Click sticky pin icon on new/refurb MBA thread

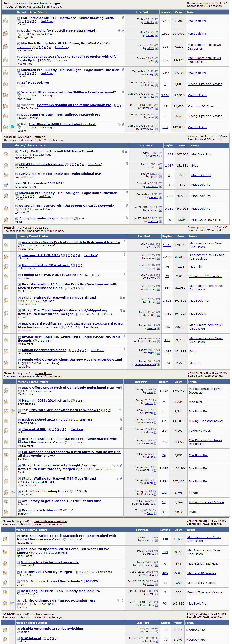pos(124,311)
